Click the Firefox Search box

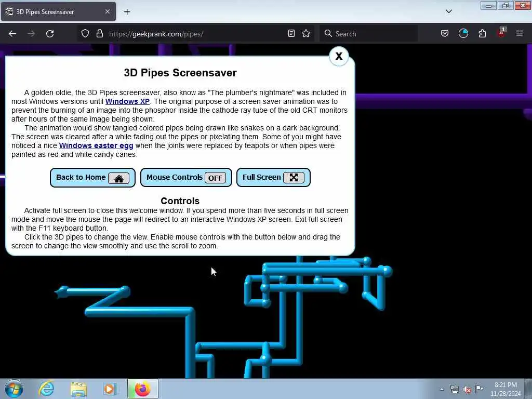tap(368, 34)
